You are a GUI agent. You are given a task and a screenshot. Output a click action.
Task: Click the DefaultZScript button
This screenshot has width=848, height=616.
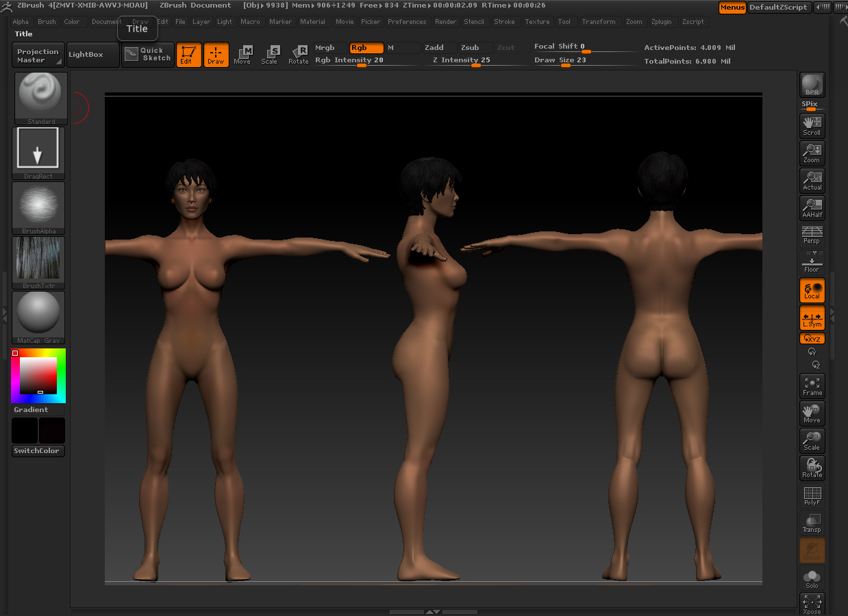(x=779, y=8)
